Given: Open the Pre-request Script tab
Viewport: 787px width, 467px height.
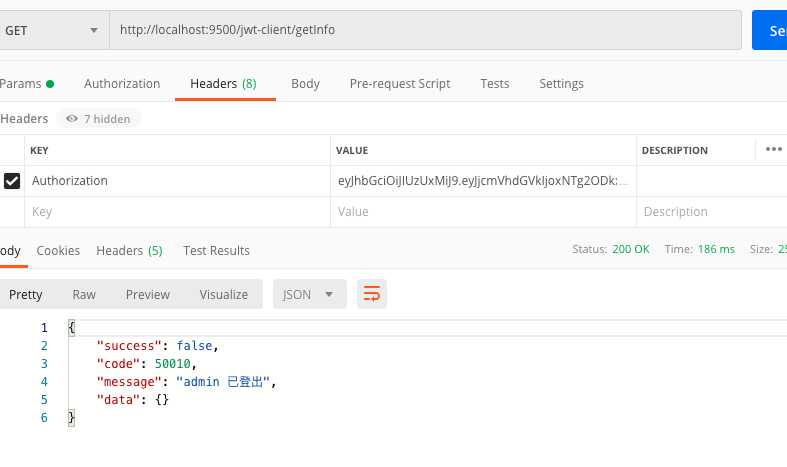Looking at the screenshot, I should click(400, 84).
